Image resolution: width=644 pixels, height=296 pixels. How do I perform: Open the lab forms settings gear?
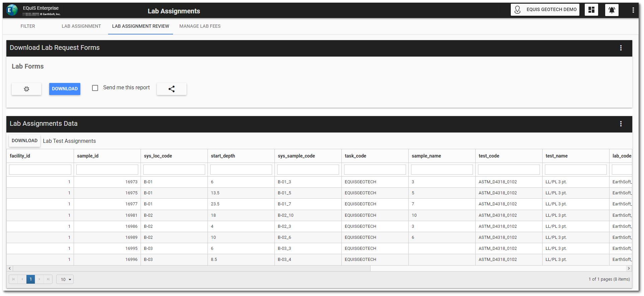(26, 89)
